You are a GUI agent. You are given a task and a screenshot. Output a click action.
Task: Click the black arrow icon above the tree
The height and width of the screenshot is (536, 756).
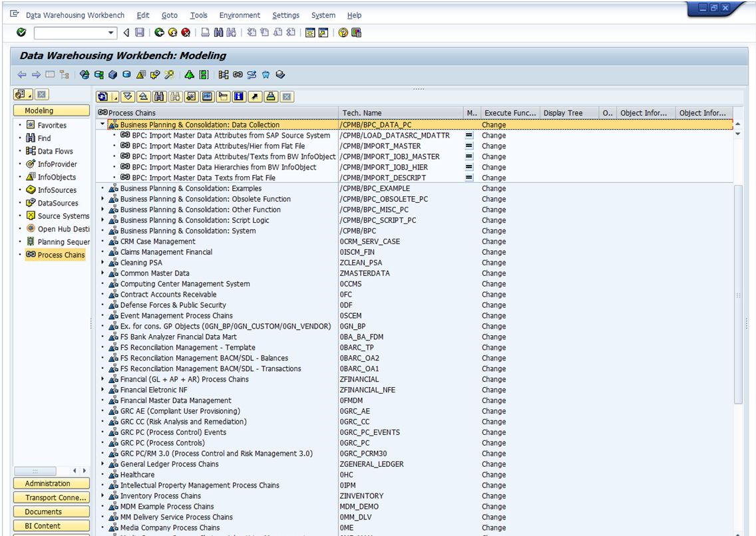255,97
